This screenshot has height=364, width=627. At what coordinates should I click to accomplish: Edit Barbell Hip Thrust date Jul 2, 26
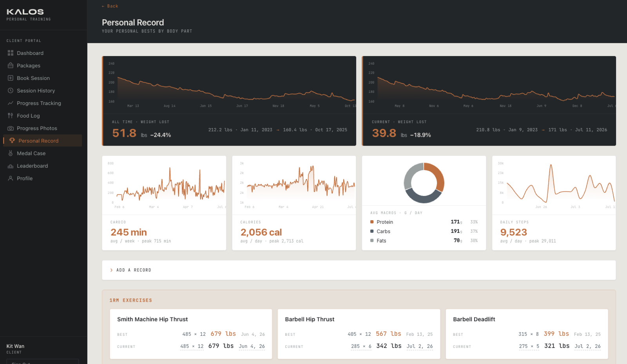pyautogui.click(x=420, y=346)
